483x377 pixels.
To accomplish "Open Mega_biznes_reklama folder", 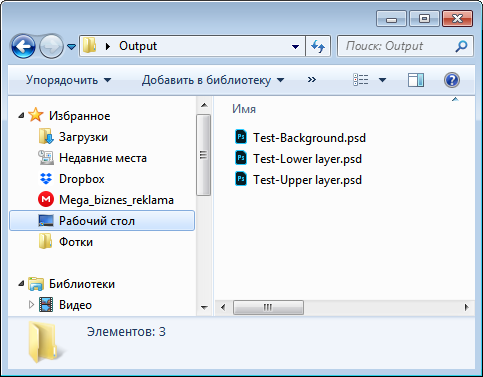I will (x=116, y=200).
